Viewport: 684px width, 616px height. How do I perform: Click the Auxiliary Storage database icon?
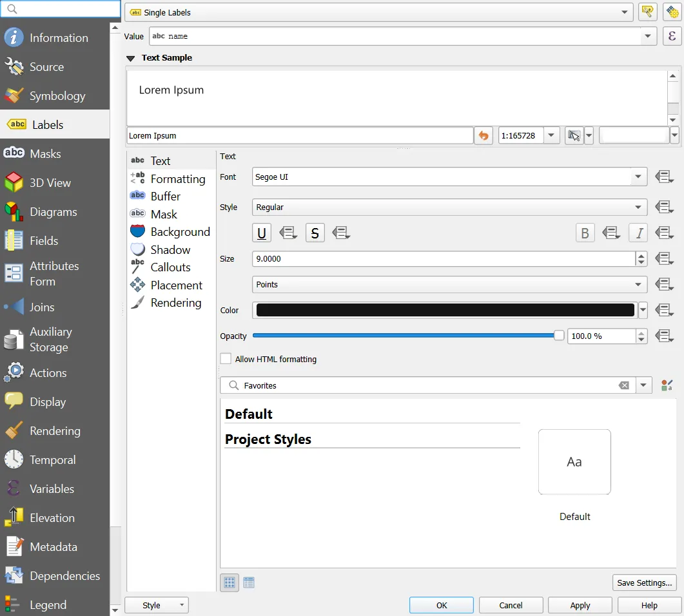pyautogui.click(x=14, y=340)
